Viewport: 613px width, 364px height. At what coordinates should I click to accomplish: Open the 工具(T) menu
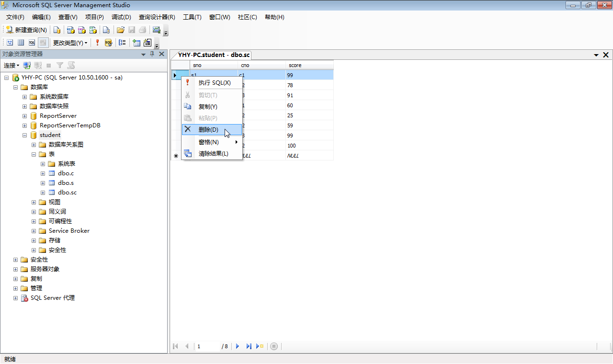point(192,17)
